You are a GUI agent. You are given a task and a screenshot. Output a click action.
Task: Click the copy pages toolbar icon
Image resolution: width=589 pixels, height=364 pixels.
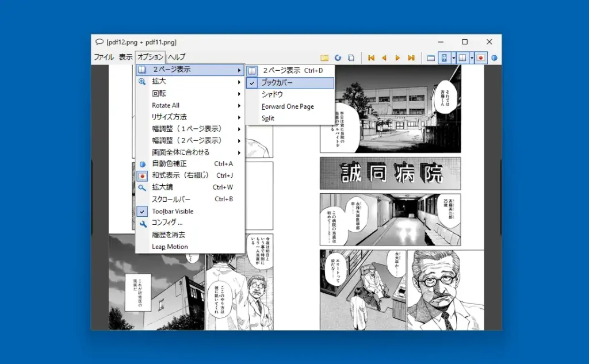pyautogui.click(x=350, y=57)
